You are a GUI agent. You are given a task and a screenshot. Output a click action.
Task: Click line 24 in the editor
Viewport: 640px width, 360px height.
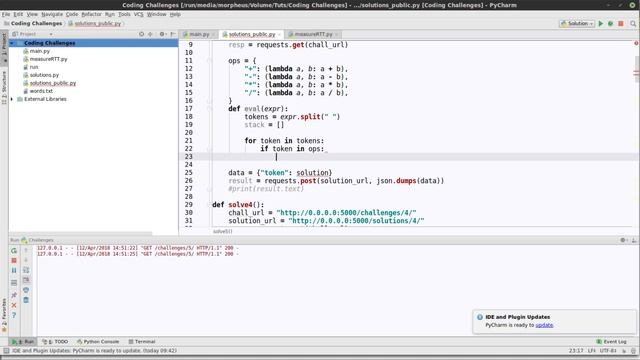pyautogui.click(x=408, y=164)
